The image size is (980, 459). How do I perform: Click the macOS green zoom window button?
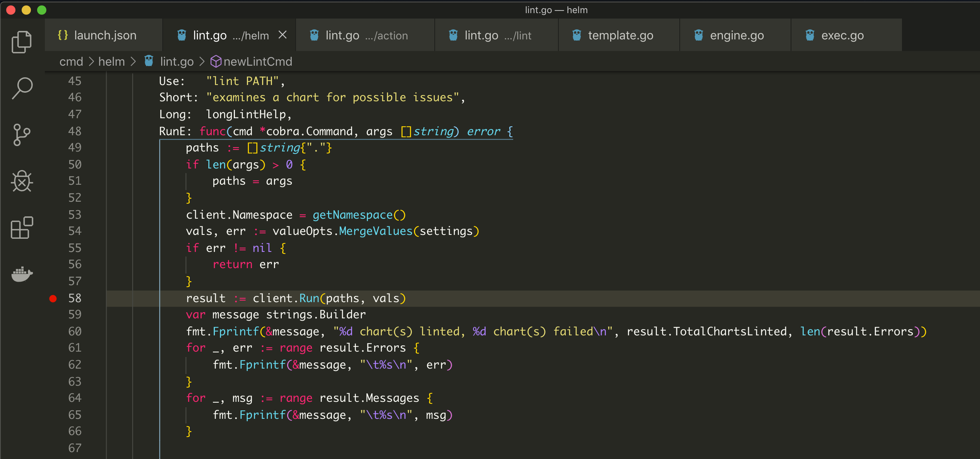(x=42, y=10)
